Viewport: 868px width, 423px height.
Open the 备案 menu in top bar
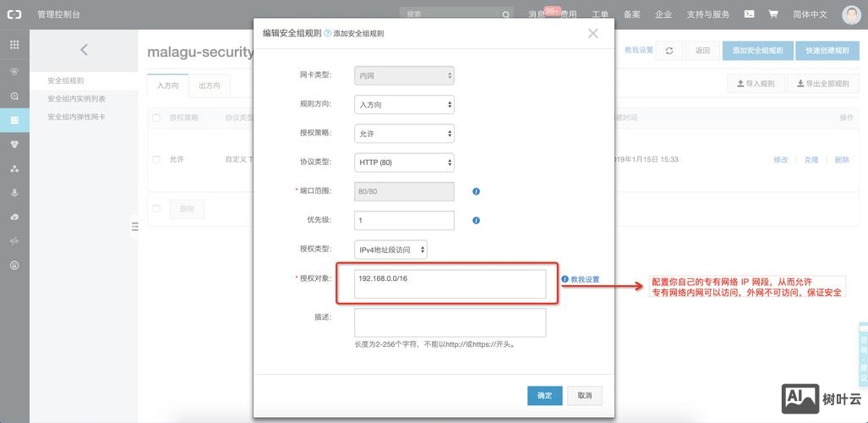[631, 15]
